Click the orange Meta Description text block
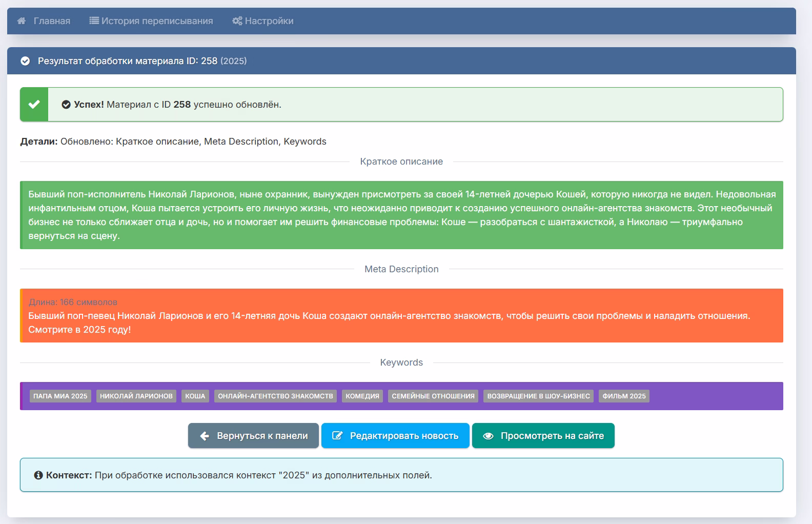Image resolution: width=812 pixels, height=524 pixels. click(401, 316)
